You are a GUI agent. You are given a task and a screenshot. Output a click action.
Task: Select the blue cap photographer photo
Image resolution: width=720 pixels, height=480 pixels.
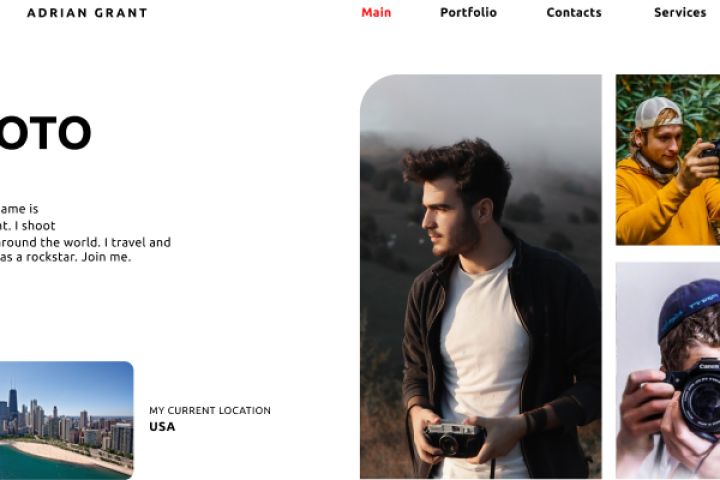[668, 371]
